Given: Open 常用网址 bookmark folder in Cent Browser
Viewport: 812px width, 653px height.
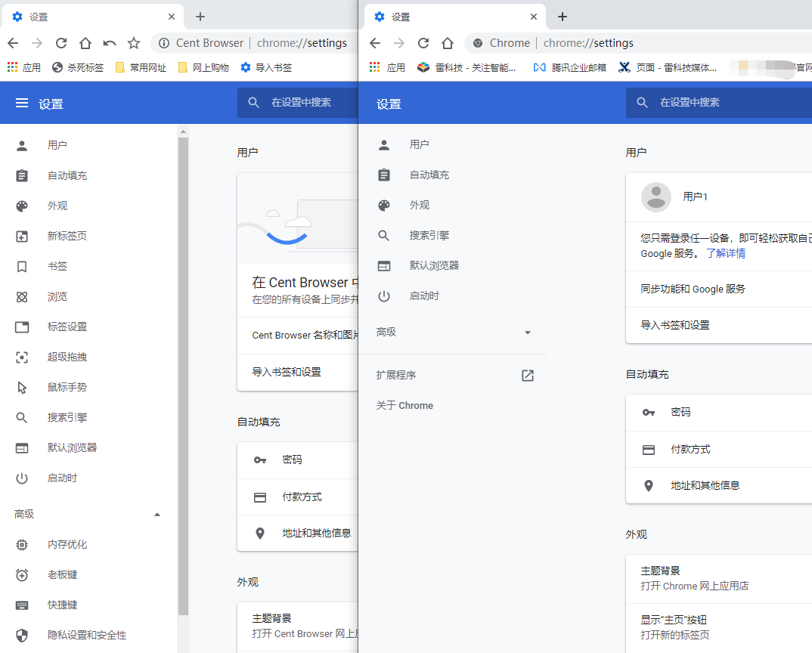Looking at the screenshot, I should pos(141,67).
